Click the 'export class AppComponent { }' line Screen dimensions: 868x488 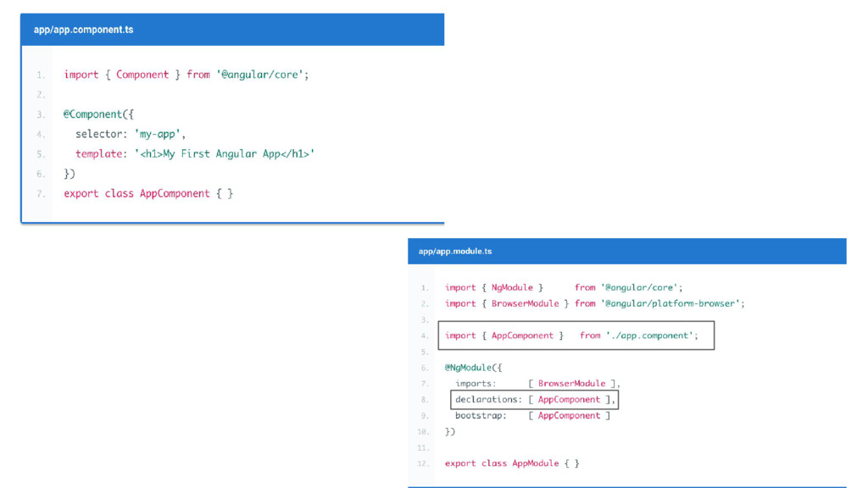click(x=148, y=194)
